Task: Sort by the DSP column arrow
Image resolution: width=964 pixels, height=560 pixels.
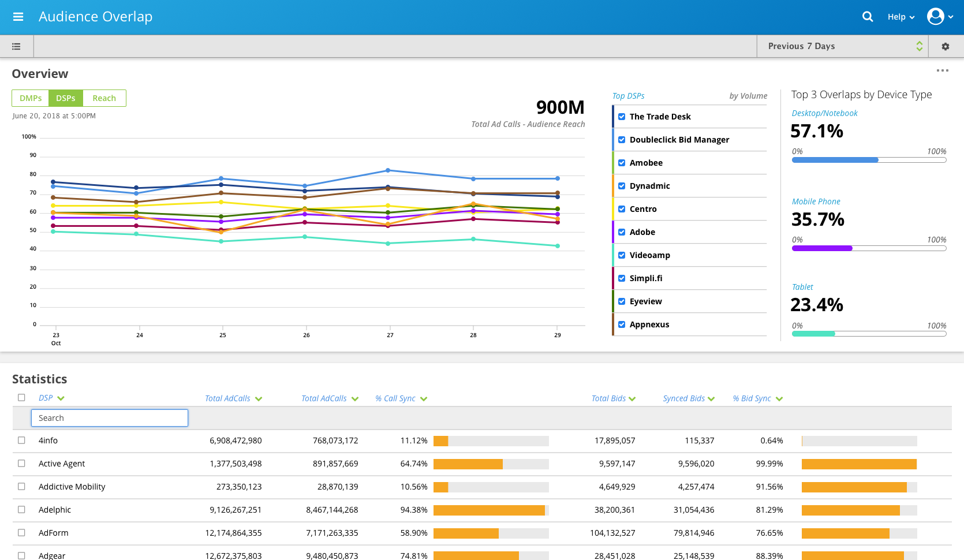Action: 61,398
